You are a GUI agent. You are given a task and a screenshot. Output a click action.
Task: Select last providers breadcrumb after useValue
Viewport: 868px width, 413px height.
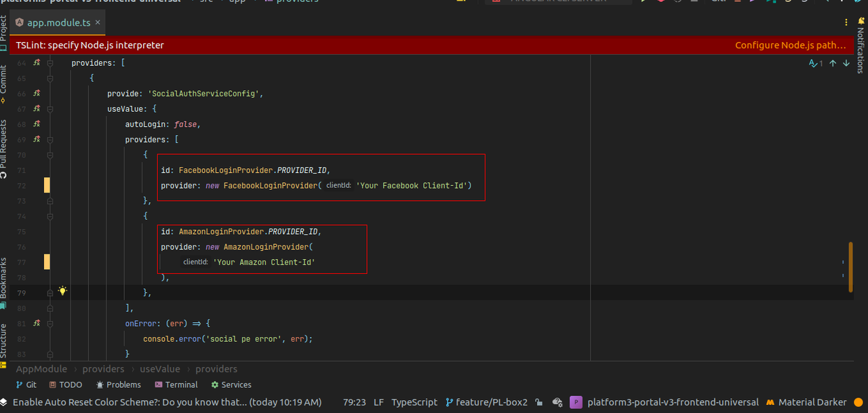(x=216, y=369)
